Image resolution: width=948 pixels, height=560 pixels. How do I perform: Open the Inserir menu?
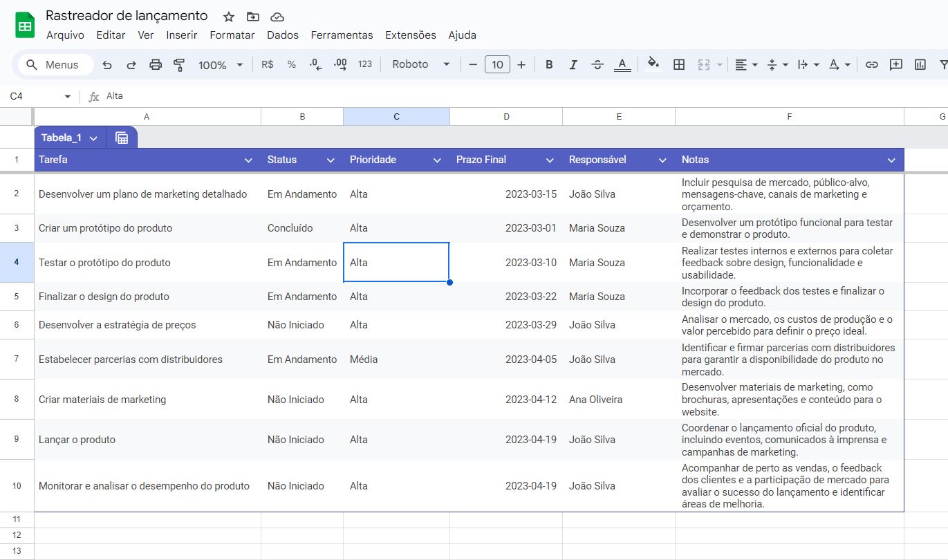[x=181, y=35]
